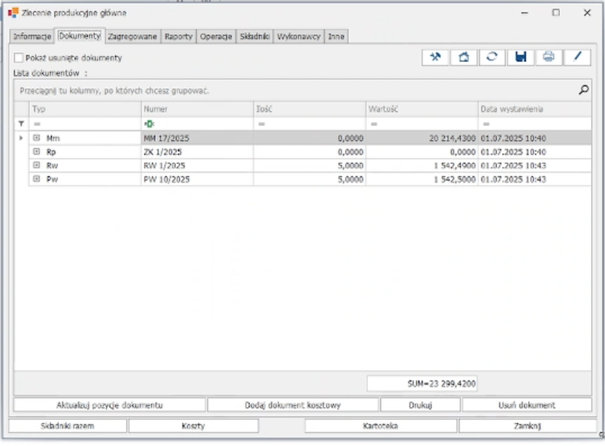The image size is (605, 446).
Task: Sort by the Numer column header
Action: [x=197, y=109]
